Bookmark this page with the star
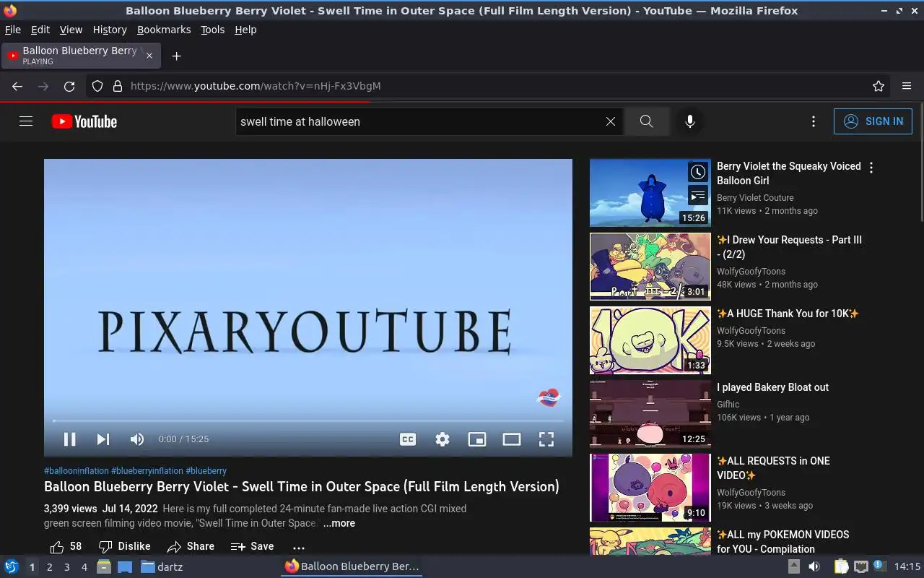 tap(879, 86)
